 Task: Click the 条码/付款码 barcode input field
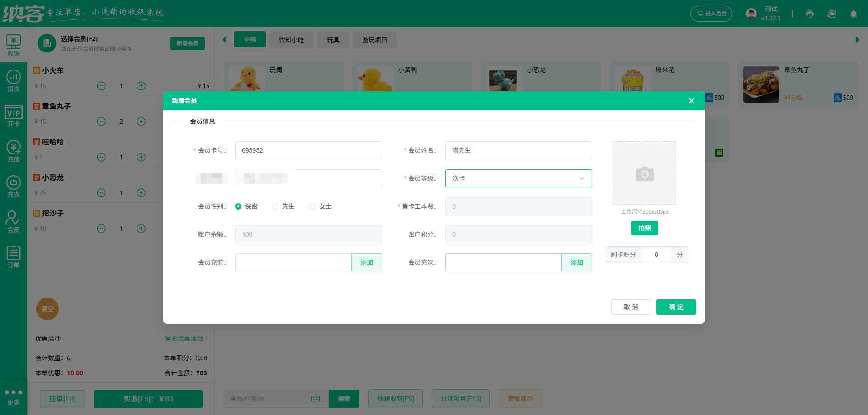pyautogui.click(x=267, y=399)
